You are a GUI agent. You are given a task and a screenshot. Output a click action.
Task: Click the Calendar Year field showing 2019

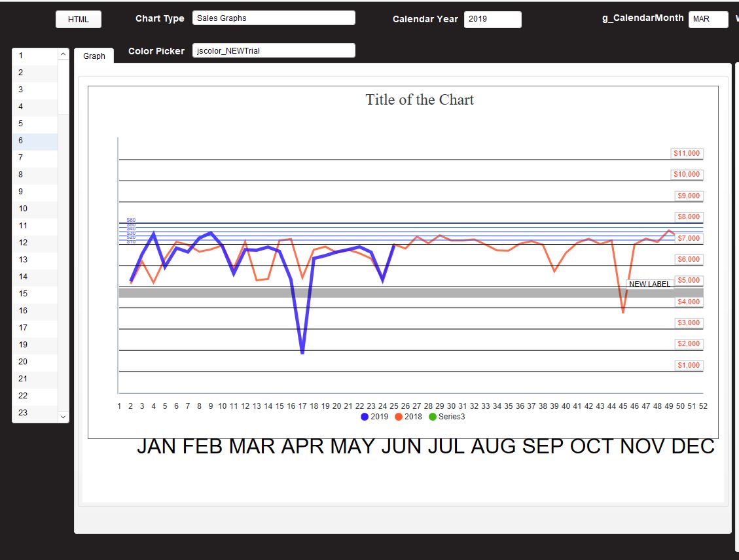(x=492, y=19)
